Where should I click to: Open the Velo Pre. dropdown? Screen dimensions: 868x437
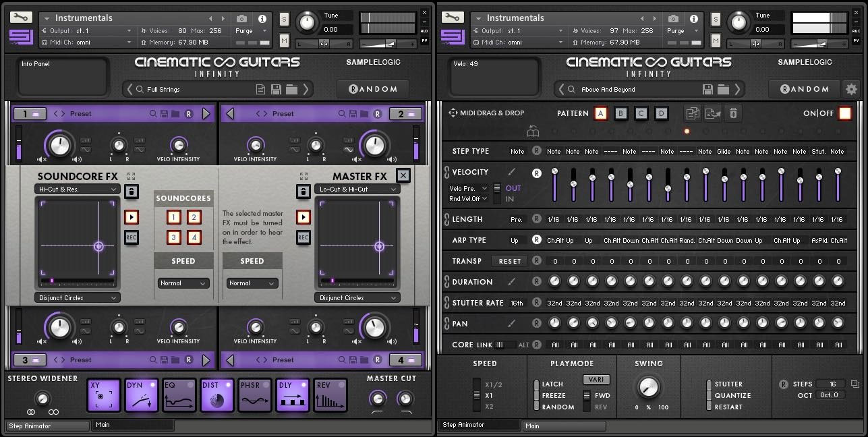pyautogui.click(x=469, y=188)
